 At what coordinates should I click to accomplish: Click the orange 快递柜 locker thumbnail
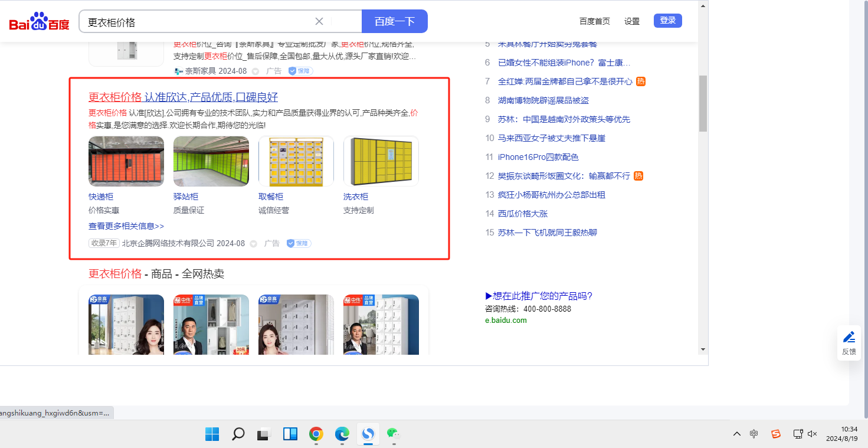126,162
